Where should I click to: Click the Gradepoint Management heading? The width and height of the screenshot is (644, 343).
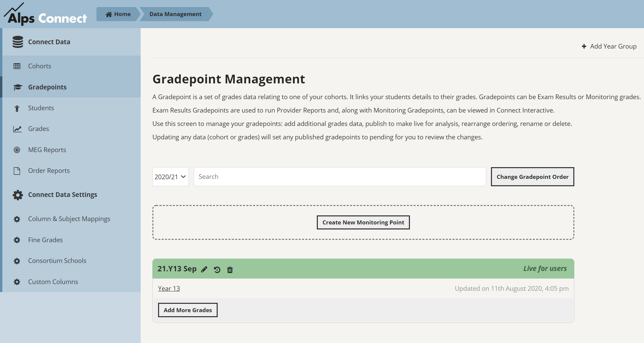tap(229, 79)
